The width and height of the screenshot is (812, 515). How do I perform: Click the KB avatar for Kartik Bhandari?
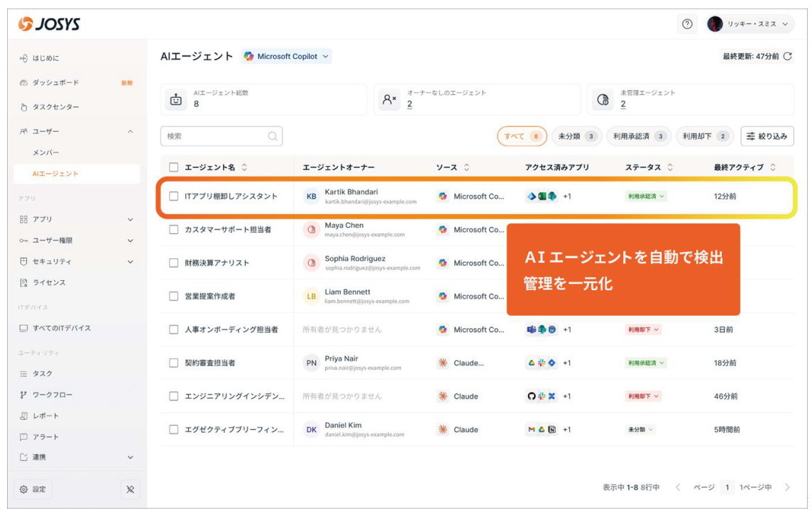311,196
